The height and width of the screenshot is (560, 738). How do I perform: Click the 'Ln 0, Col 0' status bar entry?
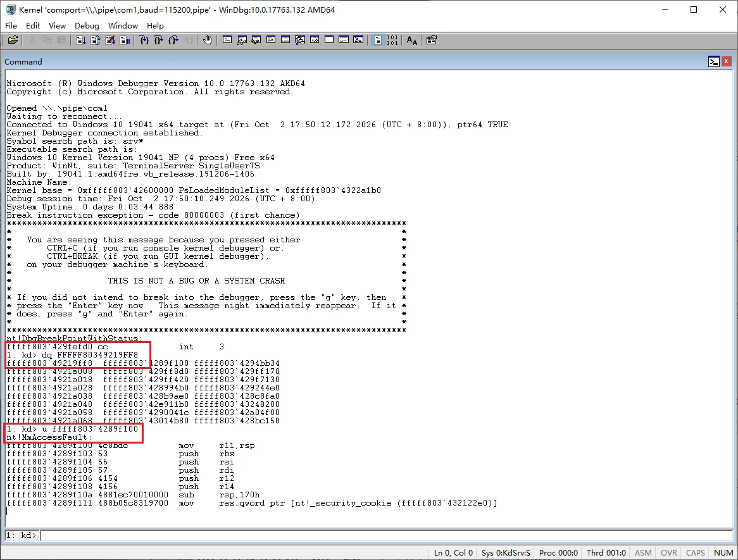pos(453,552)
